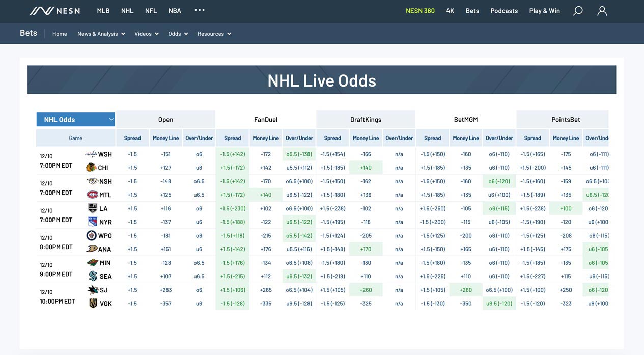Expand the Resources dropdown menu
The image size is (644, 355).
point(214,34)
